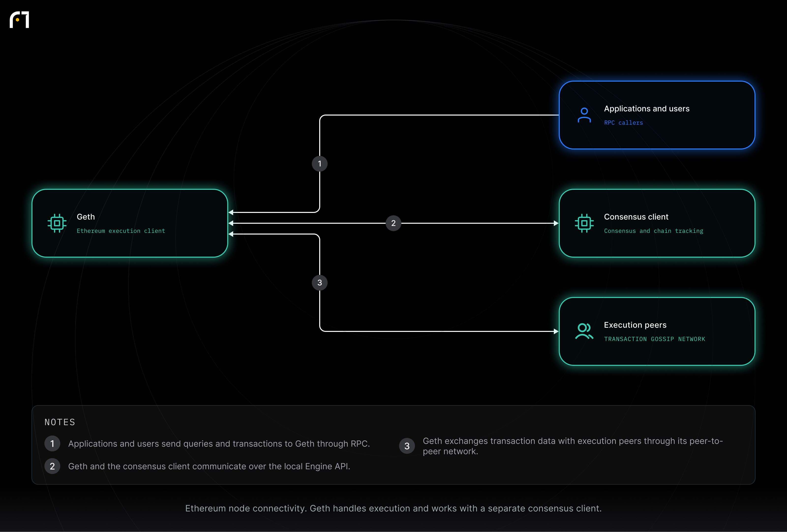Click 'TRANSACTION GOSSIP NETWORK' subtitle
Screen dimensions: 787x532
(x=655, y=339)
